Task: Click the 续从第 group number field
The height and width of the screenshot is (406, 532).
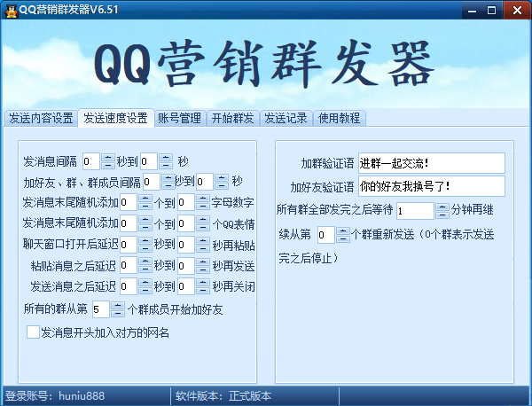Action: click(x=326, y=235)
